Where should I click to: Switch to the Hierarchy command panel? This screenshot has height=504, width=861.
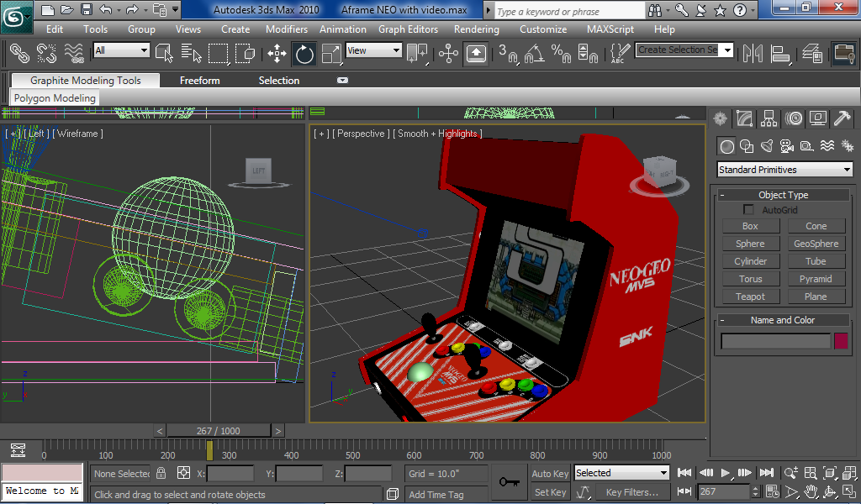pyautogui.click(x=769, y=118)
